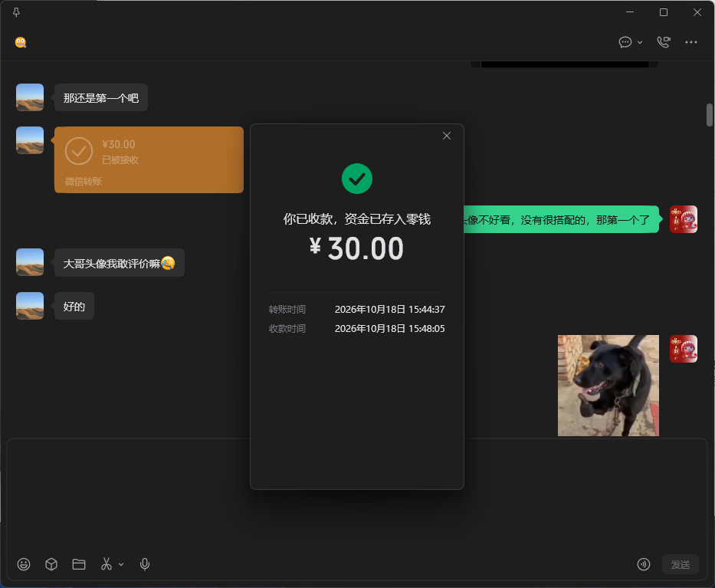The width and height of the screenshot is (715, 588).
Task: Open the emoji sticker picker
Action: (x=24, y=564)
